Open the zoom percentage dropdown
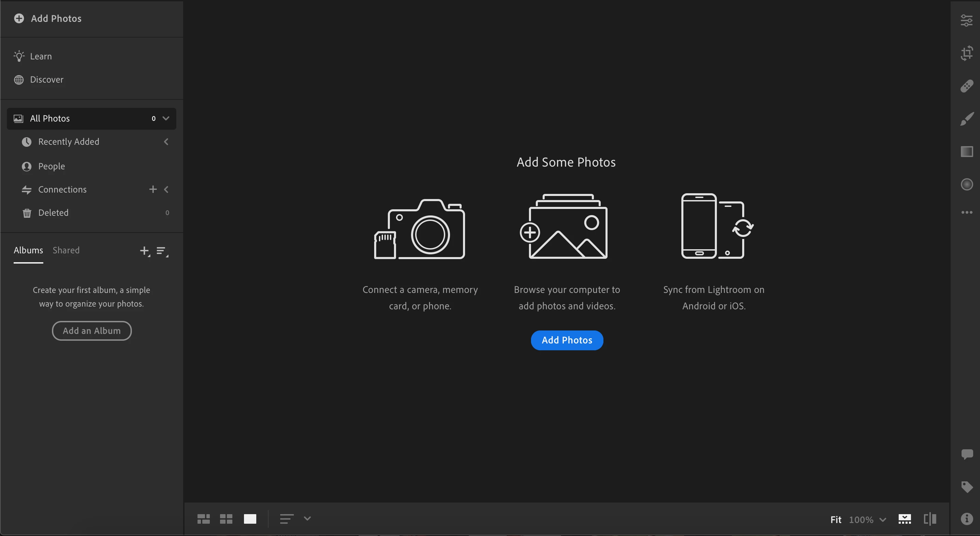 click(883, 520)
